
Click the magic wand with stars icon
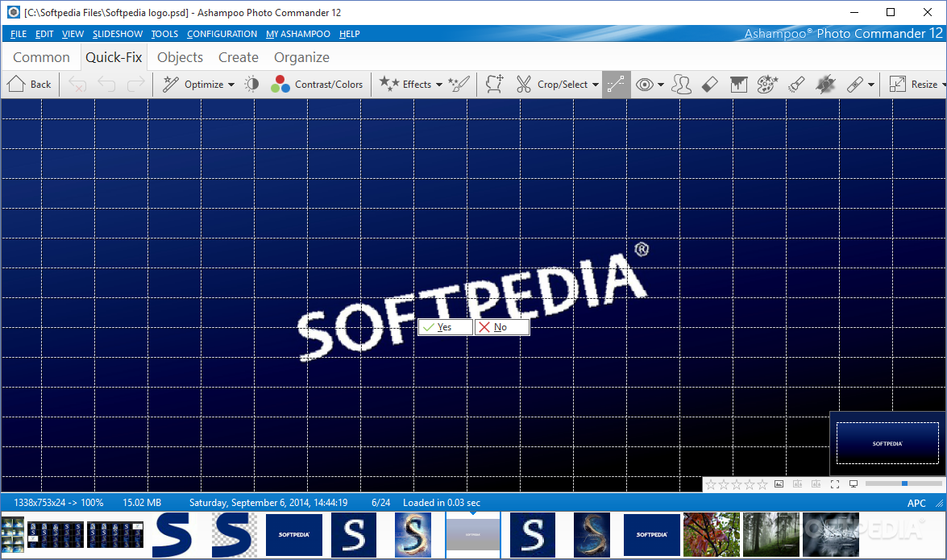tap(459, 85)
